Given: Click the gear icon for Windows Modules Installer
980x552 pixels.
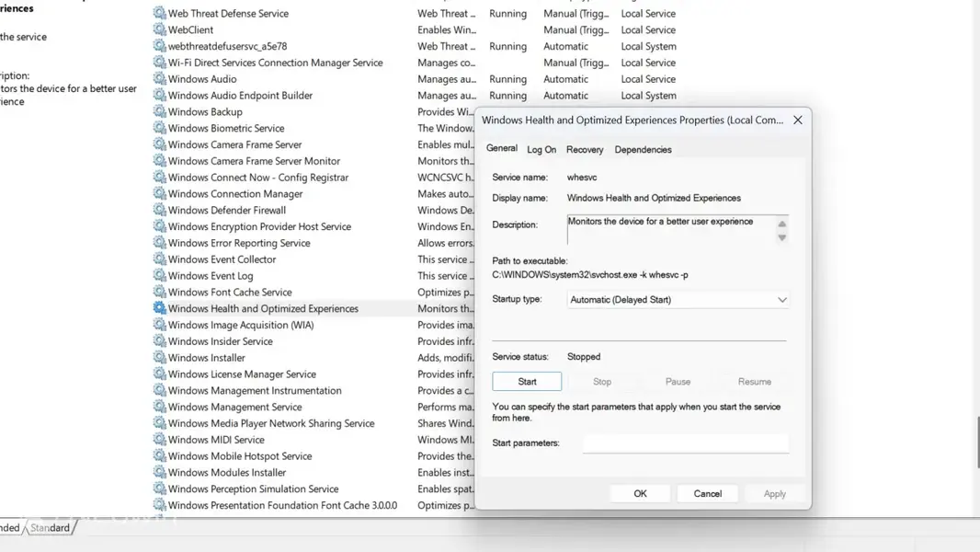Looking at the screenshot, I should point(159,472).
